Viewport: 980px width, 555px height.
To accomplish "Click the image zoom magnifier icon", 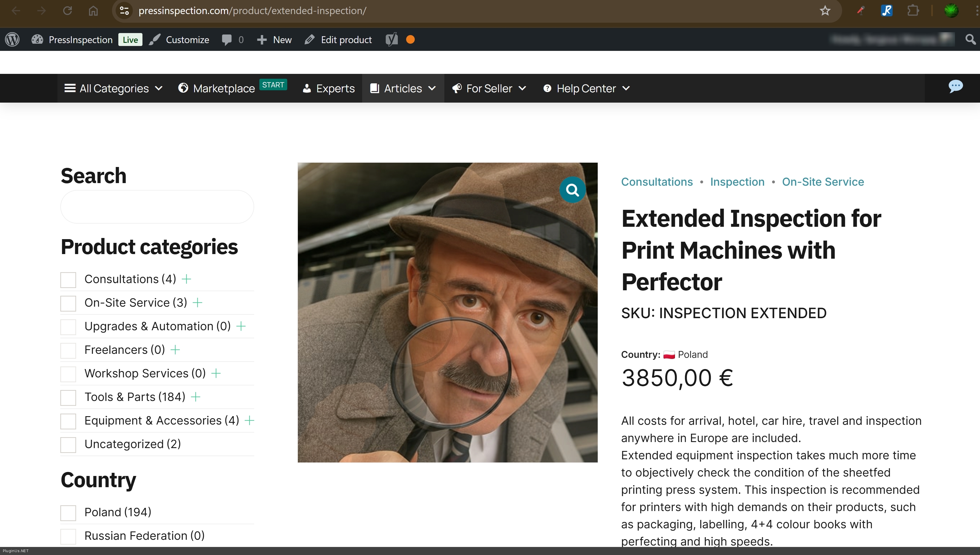I will [x=572, y=189].
